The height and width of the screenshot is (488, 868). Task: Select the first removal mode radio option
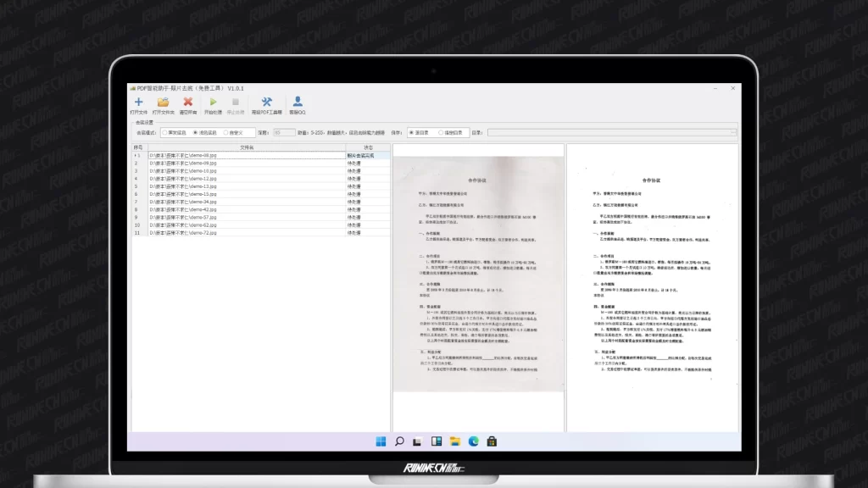point(164,132)
